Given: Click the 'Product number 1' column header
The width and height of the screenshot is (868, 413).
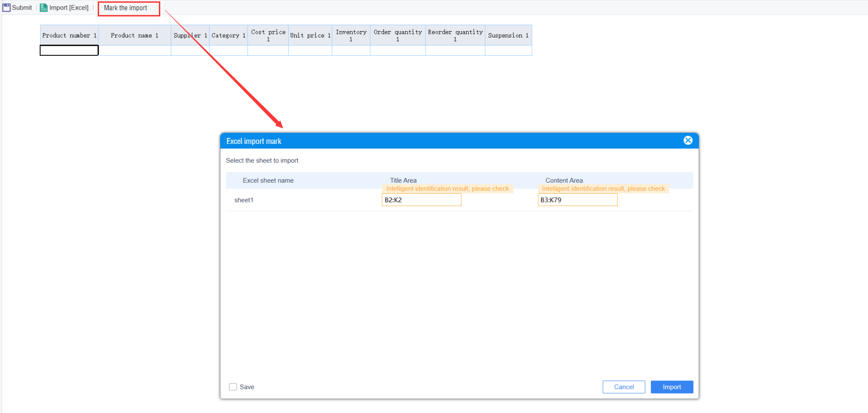Looking at the screenshot, I should [x=69, y=35].
